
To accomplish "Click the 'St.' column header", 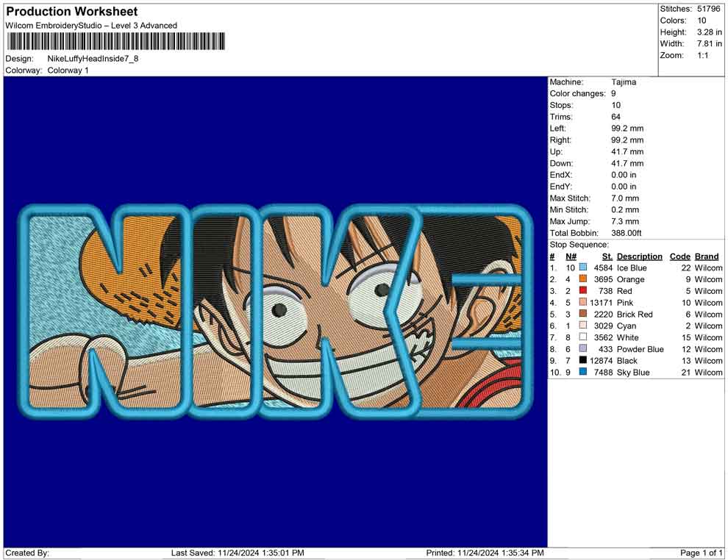I will pos(607,256).
